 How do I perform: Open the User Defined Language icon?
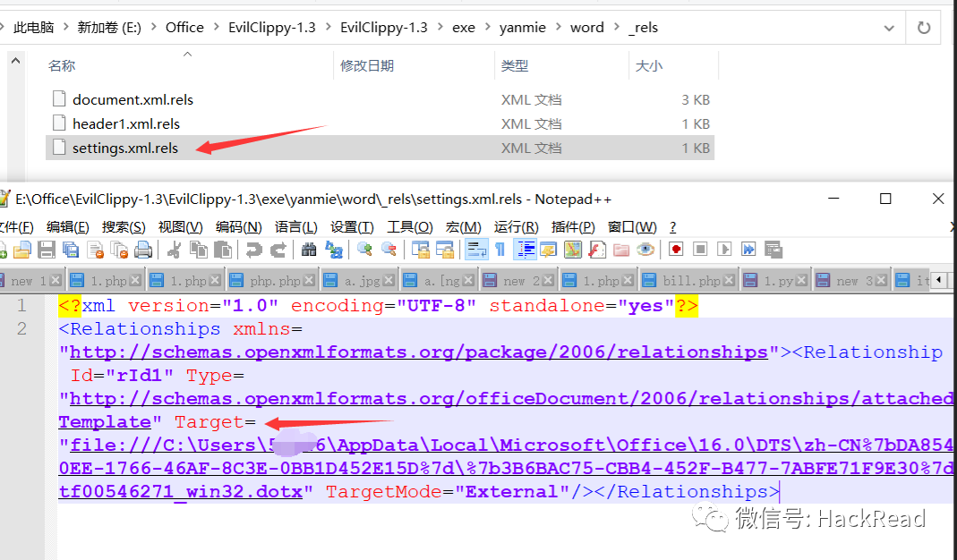point(548,250)
